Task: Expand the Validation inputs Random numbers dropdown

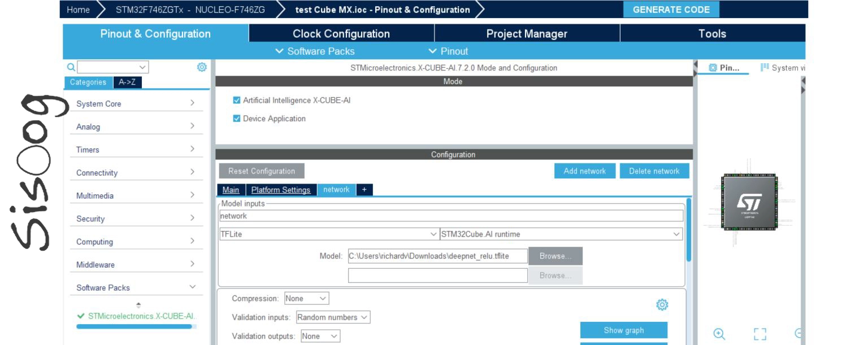Action: [333, 317]
